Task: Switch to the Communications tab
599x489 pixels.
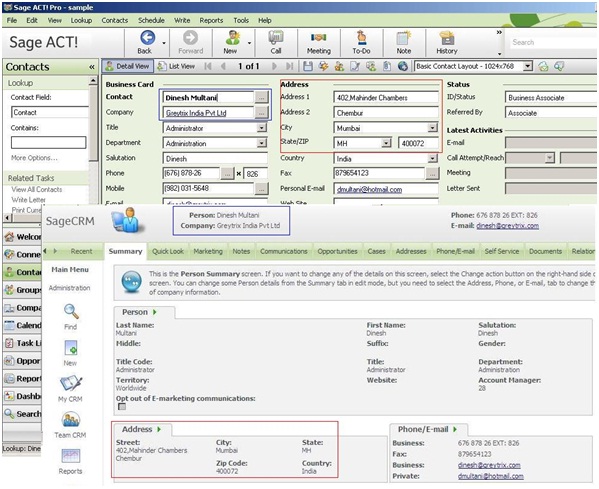Action: point(284,251)
